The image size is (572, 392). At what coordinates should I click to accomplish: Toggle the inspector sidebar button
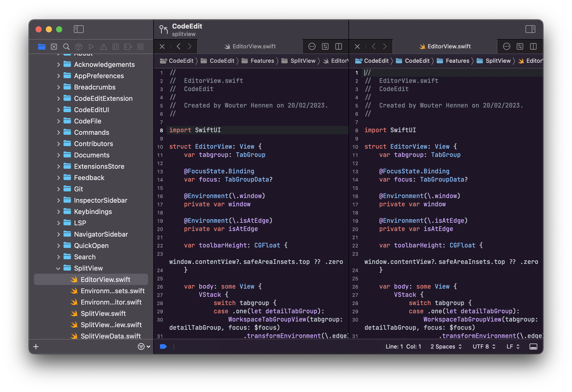pyautogui.click(x=530, y=29)
